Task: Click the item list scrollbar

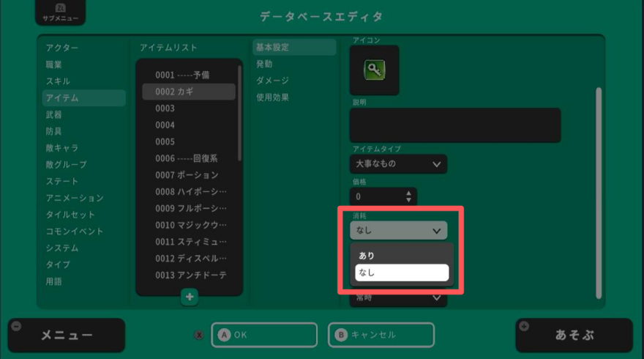Action: tap(239, 113)
